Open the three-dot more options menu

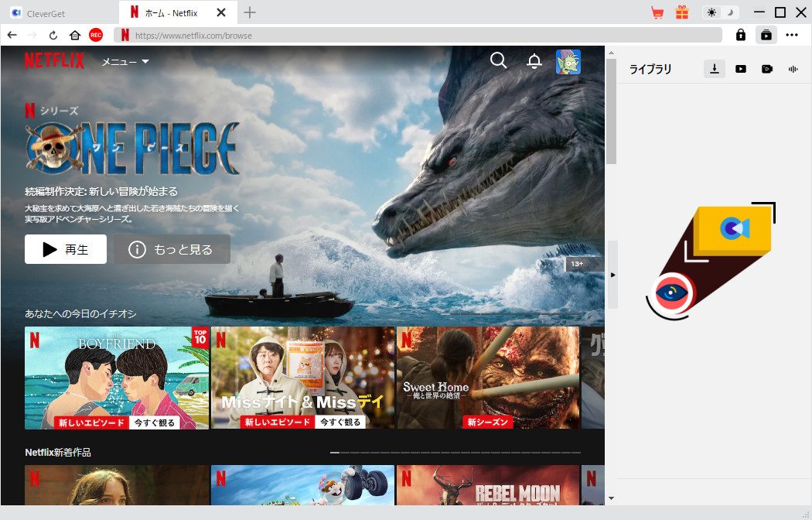pos(791,36)
